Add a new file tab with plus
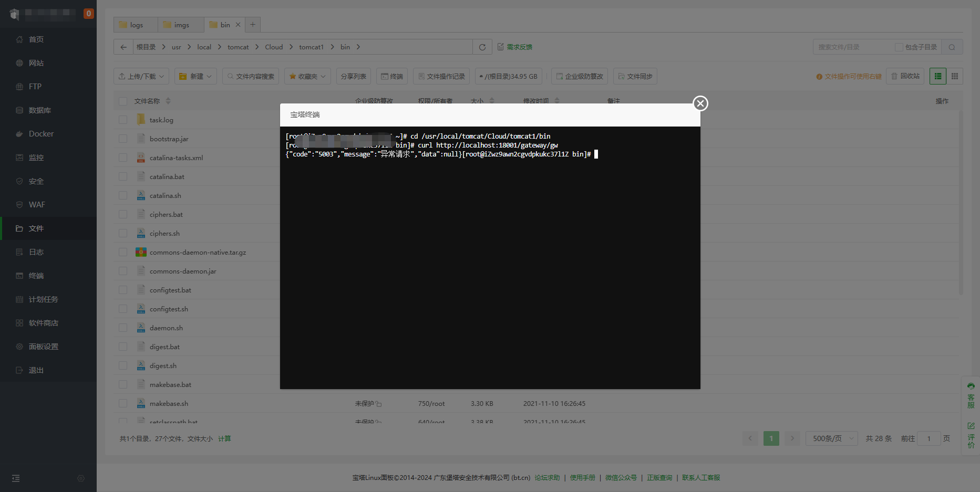980x492 pixels. [x=253, y=25]
